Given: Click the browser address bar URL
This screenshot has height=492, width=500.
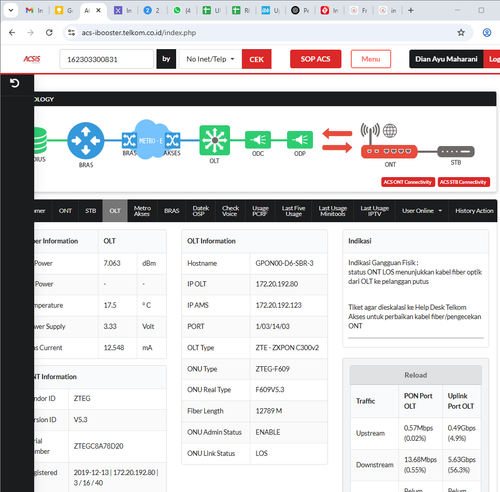Looking at the screenshot, I should coord(139,33).
